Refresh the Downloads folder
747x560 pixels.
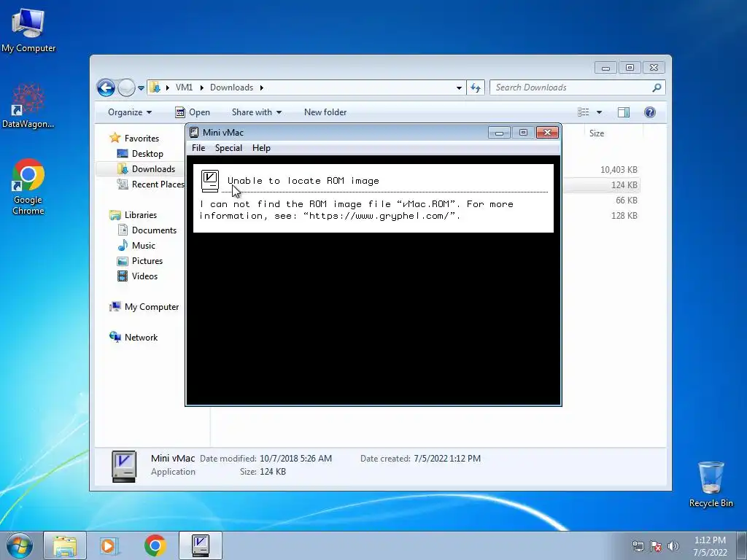pyautogui.click(x=476, y=87)
